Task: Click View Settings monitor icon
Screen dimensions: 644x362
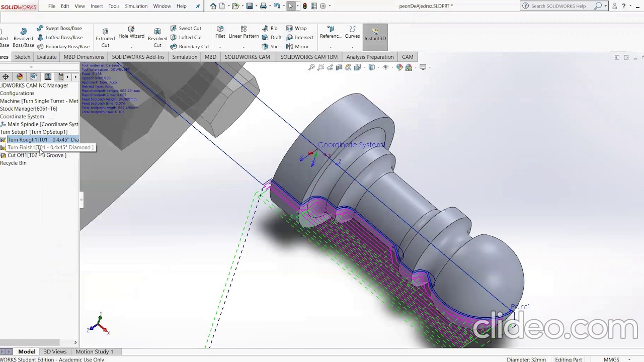Action: pyautogui.click(x=423, y=67)
